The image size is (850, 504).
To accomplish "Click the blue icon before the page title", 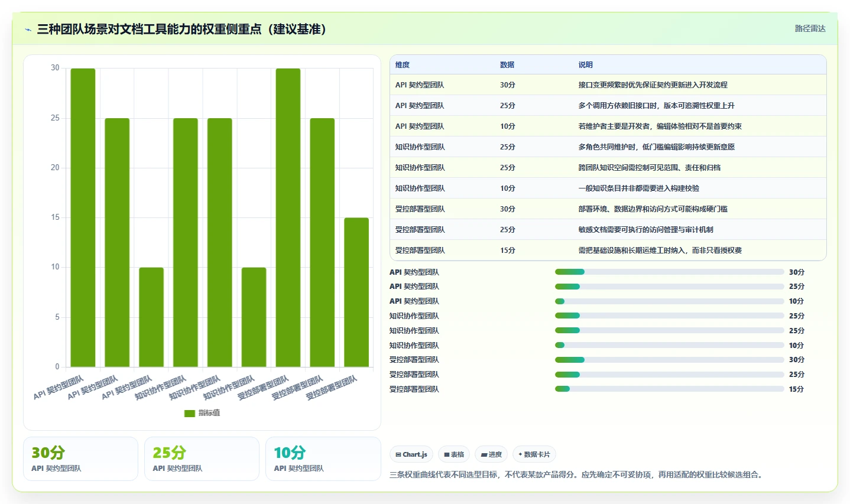I will pos(28,30).
